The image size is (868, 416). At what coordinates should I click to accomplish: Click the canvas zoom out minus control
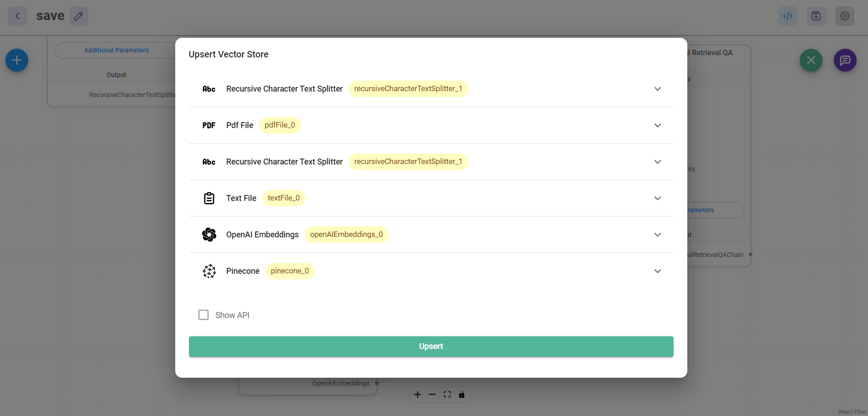(x=432, y=395)
